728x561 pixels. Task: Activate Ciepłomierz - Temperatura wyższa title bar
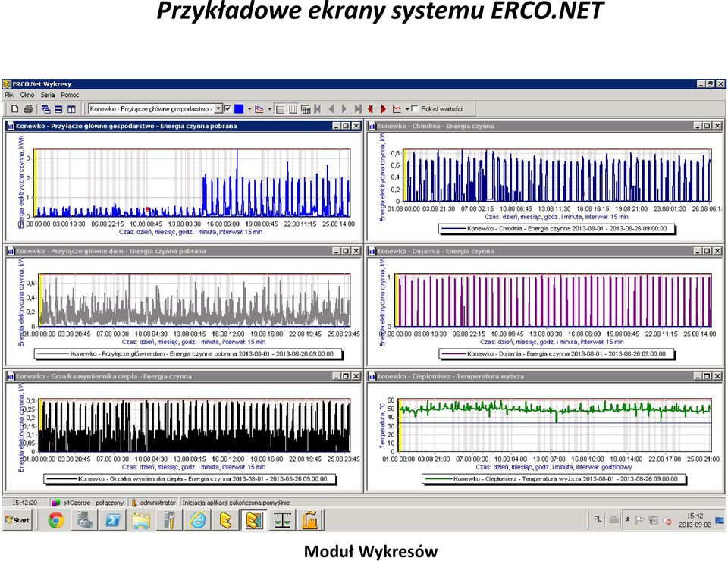545,376
